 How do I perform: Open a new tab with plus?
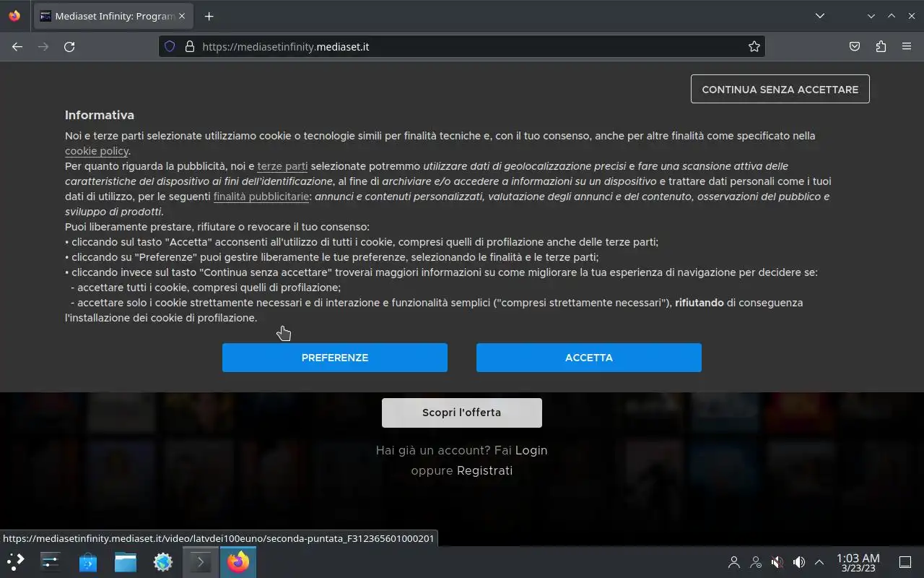pos(209,16)
